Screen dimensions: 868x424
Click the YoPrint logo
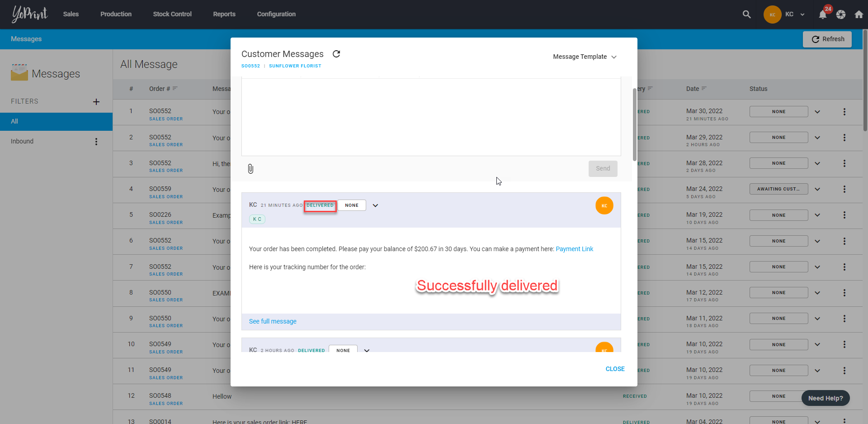coord(30,14)
